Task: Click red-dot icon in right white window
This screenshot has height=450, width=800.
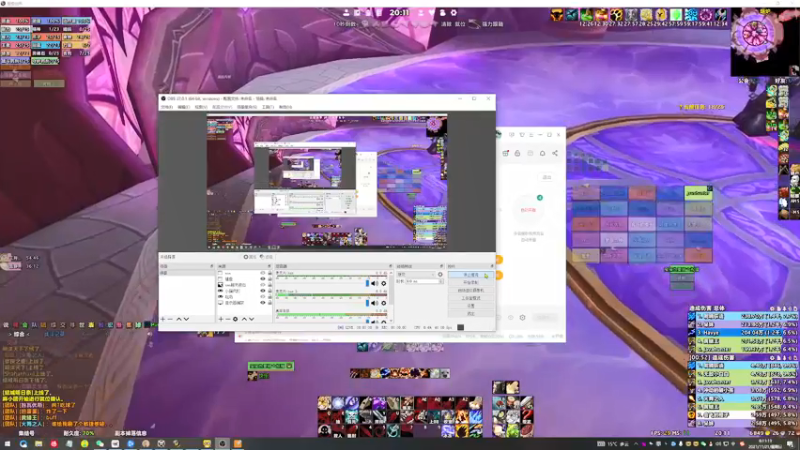Action: click(x=506, y=153)
